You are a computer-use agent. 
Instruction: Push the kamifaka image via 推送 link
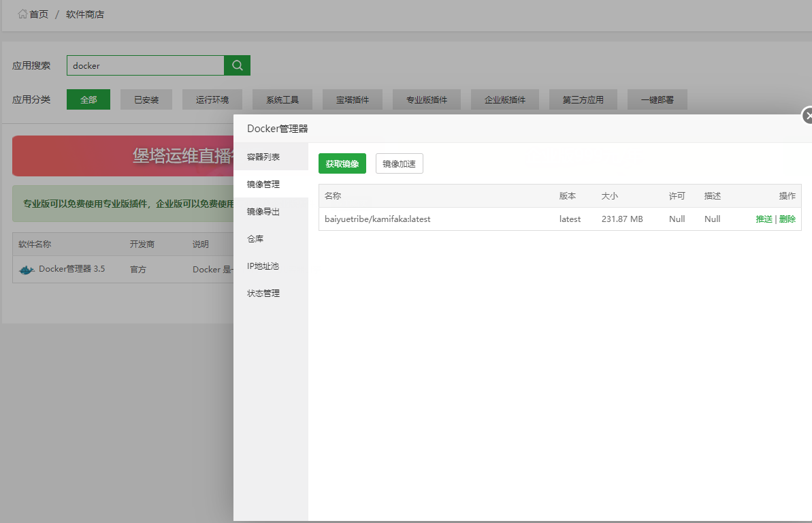(x=764, y=219)
